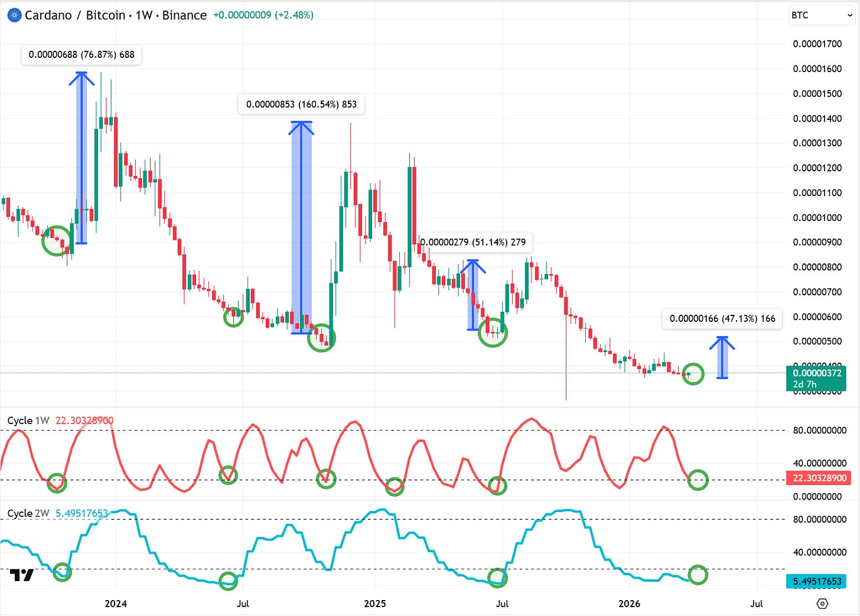Click price axis label 0.00001200
Image resolution: width=860 pixels, height=616 pixels.
[817, 168]
